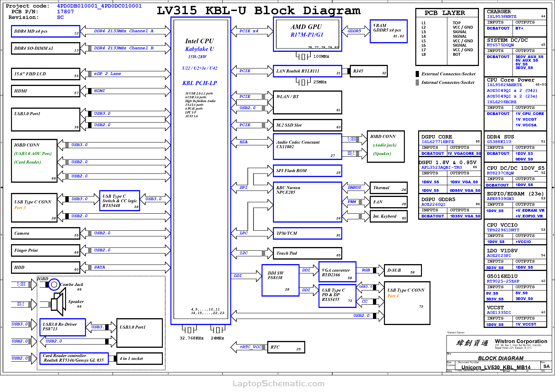Click the Finger Print block
This screenshot has height=392, width=555.
pos(45,250)
